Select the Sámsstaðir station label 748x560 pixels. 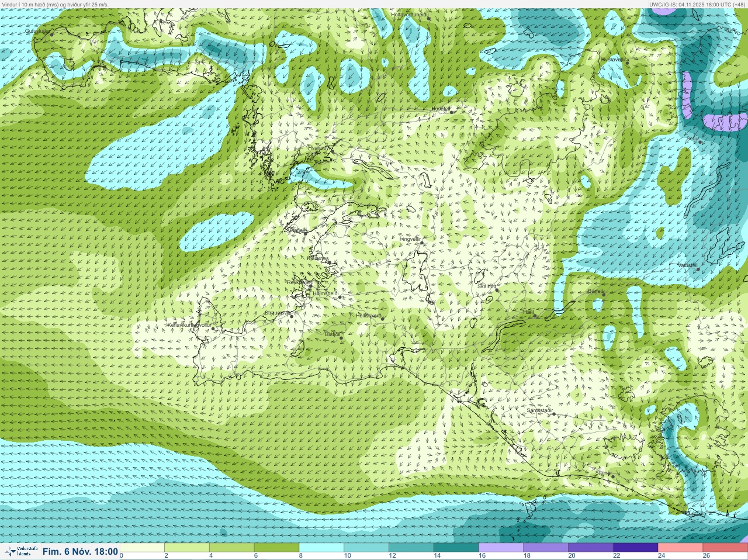coord(539,410)
